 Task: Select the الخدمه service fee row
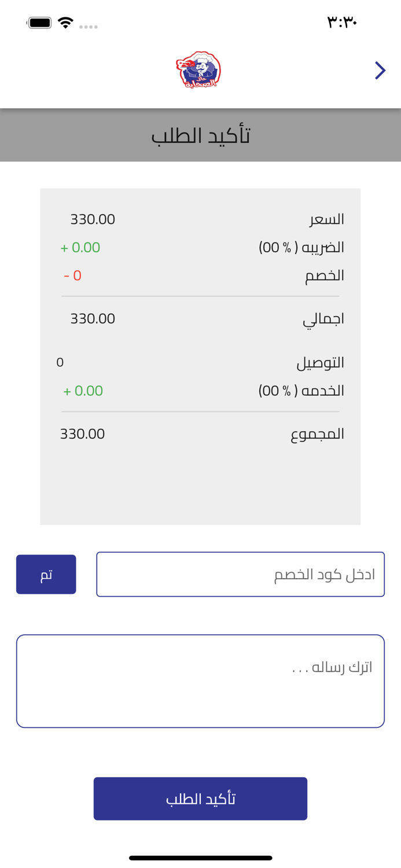click(201, 390)
